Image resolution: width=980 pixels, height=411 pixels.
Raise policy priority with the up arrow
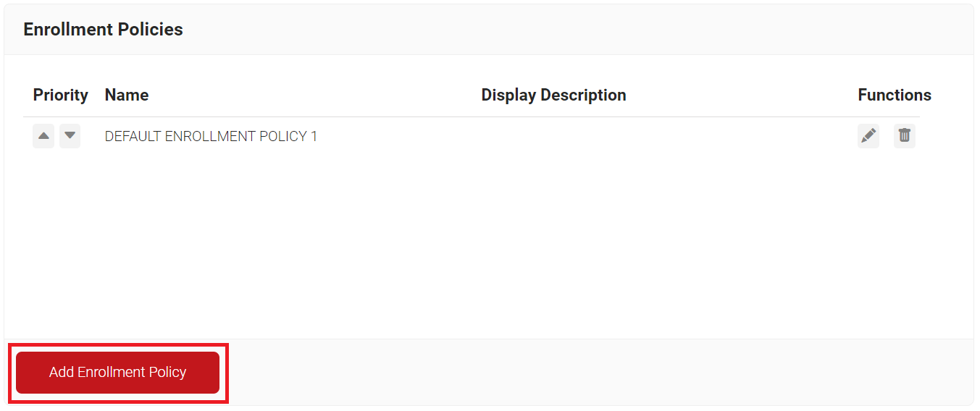point(43,136)
